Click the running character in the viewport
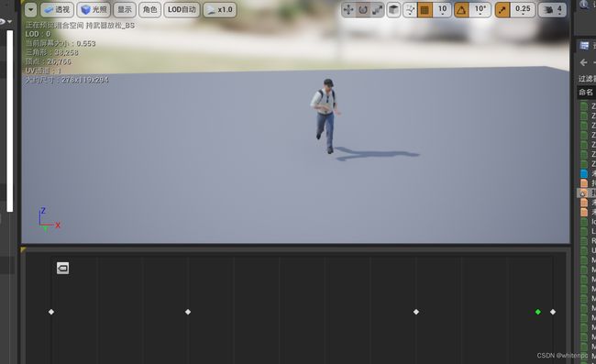596x364 pixels. 326,116
